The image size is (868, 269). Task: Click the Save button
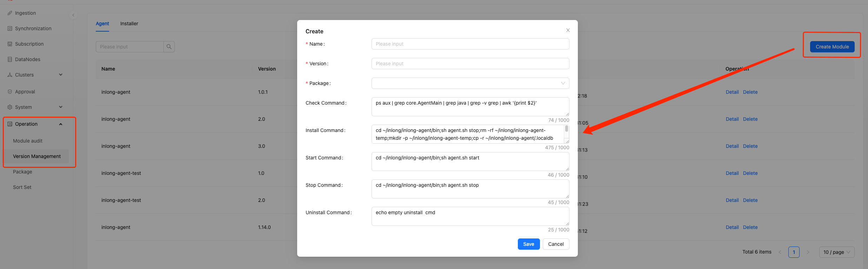tap(528, 244)
